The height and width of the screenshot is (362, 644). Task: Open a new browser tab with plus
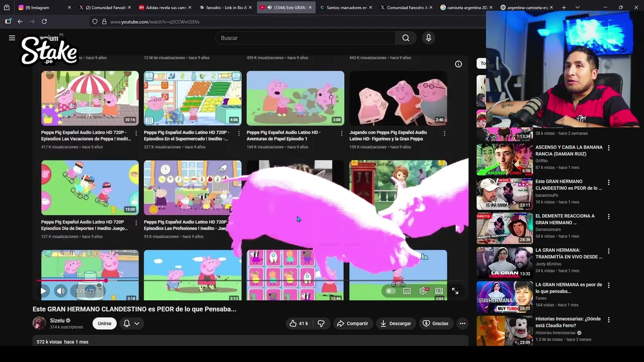point(564,8)
